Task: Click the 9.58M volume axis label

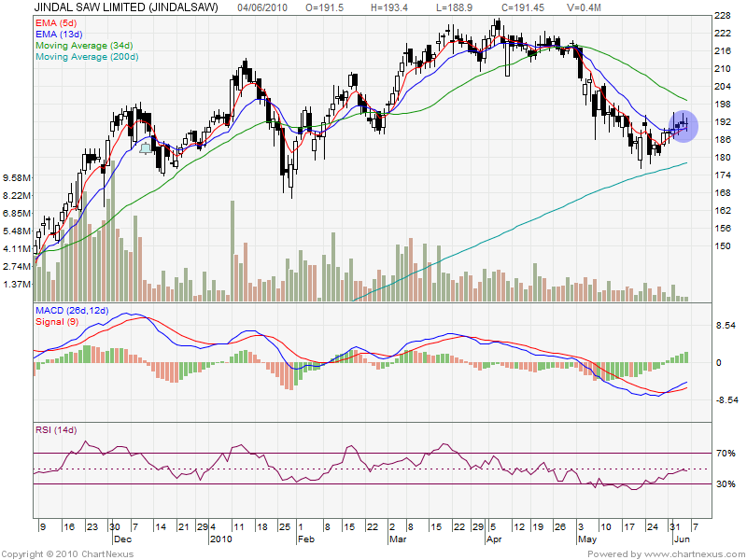Action: pyautogui.click(x=17, y=177)
